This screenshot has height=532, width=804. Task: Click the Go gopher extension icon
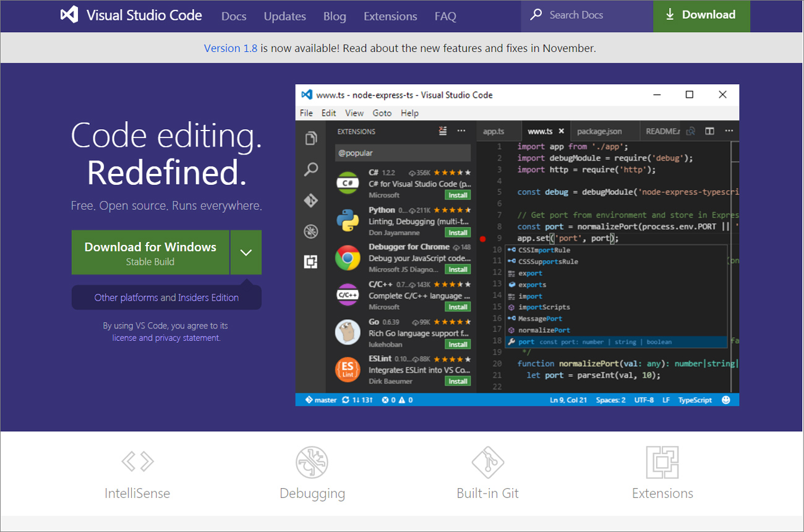click(348, 332)
